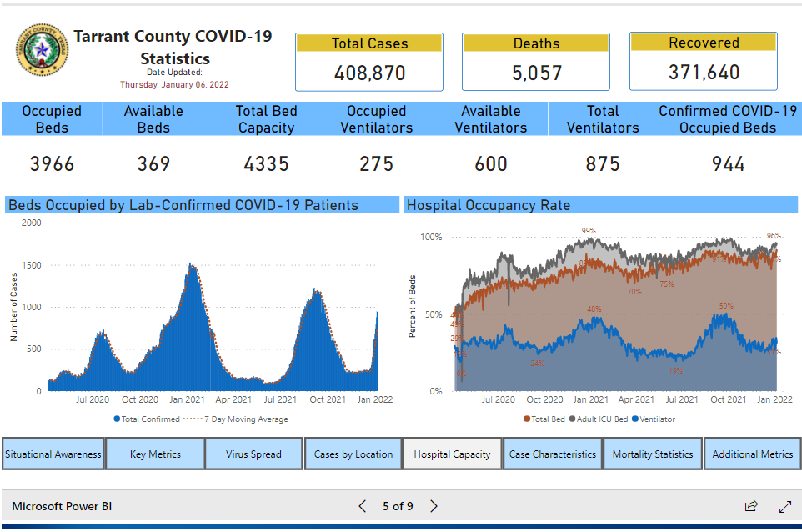The image size is (802, 532).
Task: Click the Total Ventilators column header
Action: pos(603,119)
